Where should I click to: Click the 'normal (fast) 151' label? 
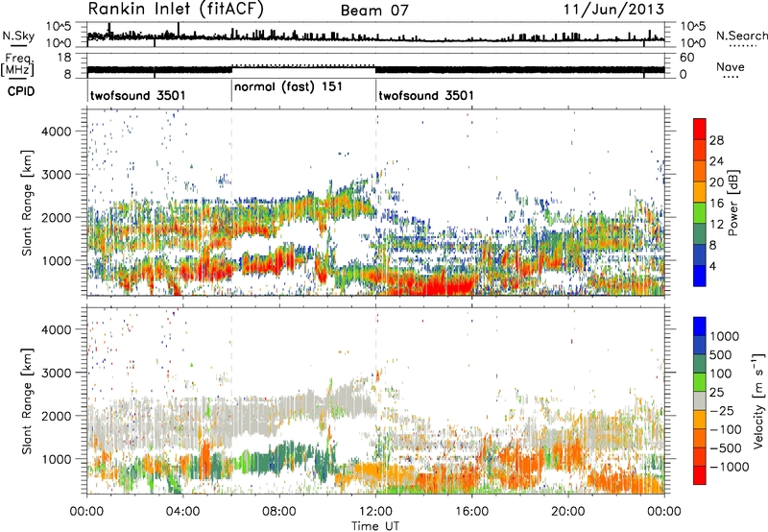point(288,87)
